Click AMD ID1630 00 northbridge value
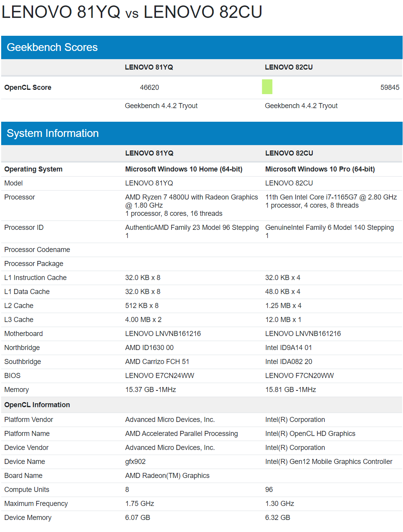 [x=149, y=348]
